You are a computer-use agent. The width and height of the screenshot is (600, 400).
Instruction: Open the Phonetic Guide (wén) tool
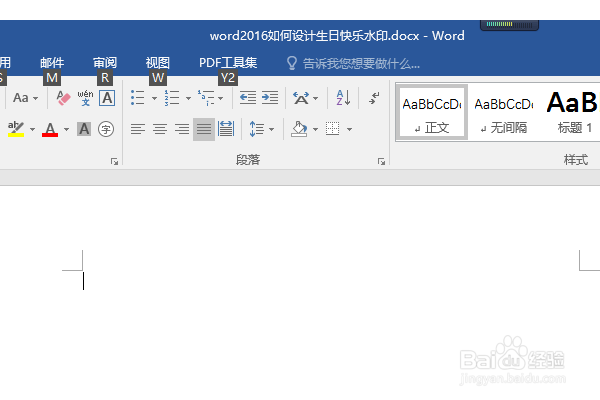pos(85,98)
